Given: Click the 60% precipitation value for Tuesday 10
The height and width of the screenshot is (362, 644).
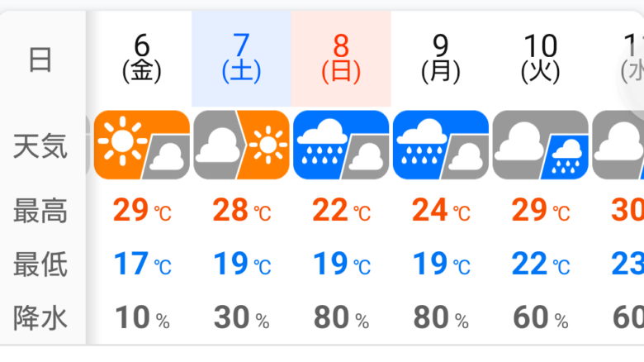Looking at the screenshot, I should (x=541, y=317).
